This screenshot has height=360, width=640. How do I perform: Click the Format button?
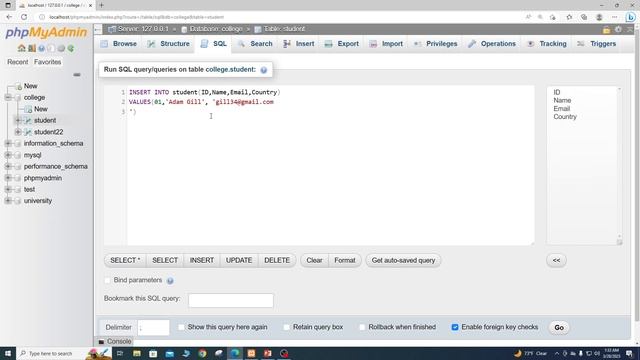[345, 260]
